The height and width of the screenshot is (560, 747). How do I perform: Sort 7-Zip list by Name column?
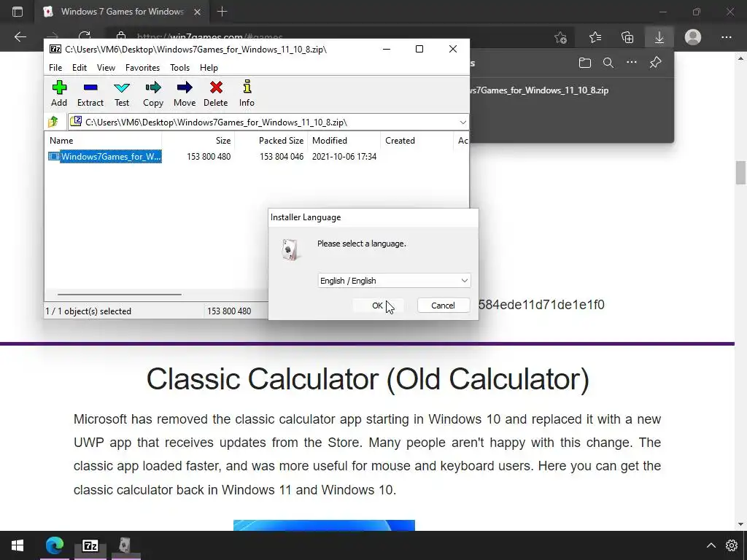pos(104,141)
